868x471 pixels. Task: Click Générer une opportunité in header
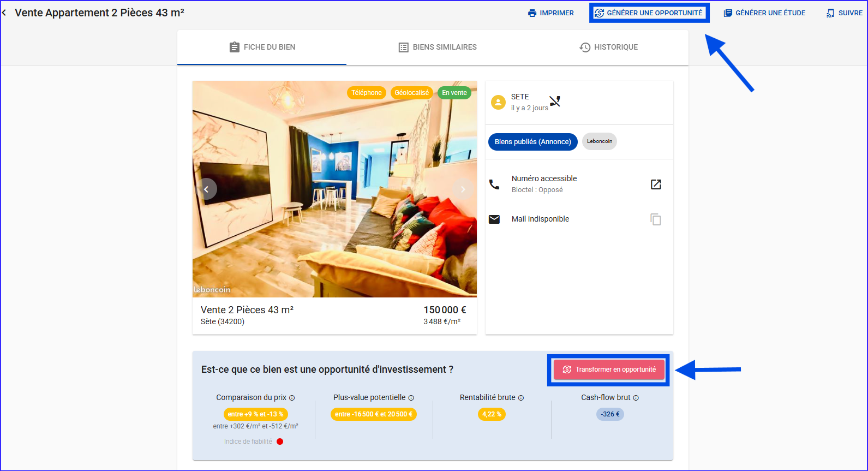pyautogui.click(x=649, y=13)
